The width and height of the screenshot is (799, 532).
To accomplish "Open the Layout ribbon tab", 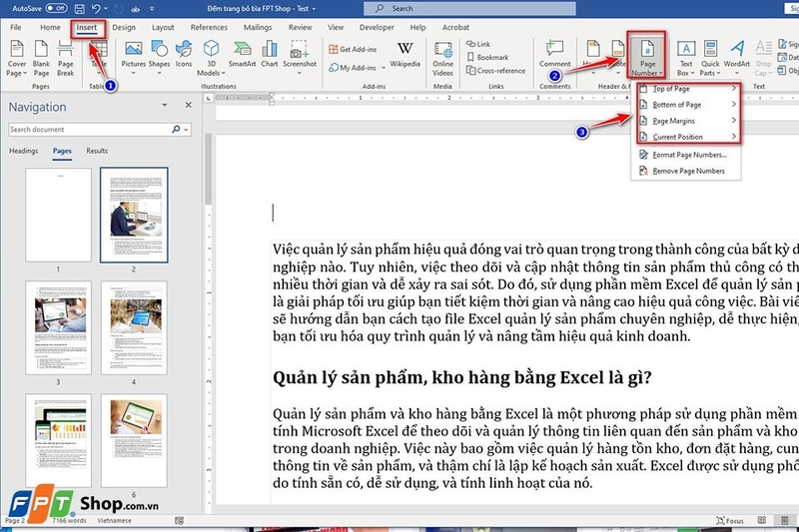I will pos(163,27).
